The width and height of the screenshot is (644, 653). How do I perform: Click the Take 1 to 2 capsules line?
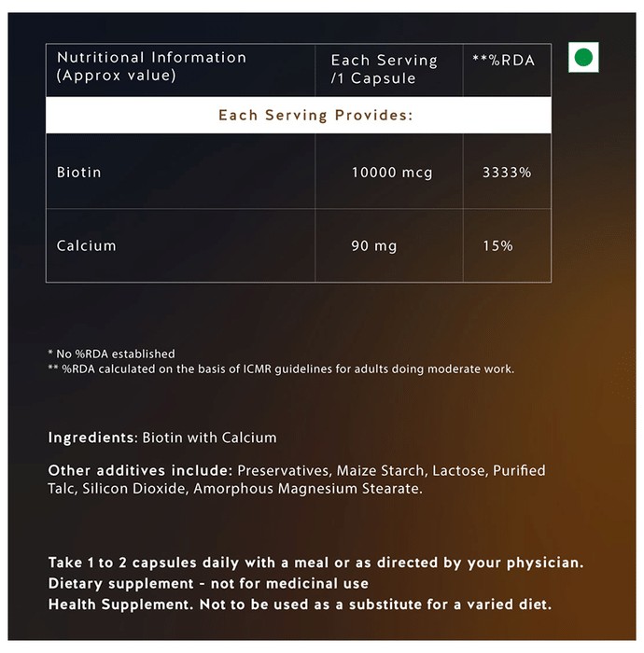(315, 563)
